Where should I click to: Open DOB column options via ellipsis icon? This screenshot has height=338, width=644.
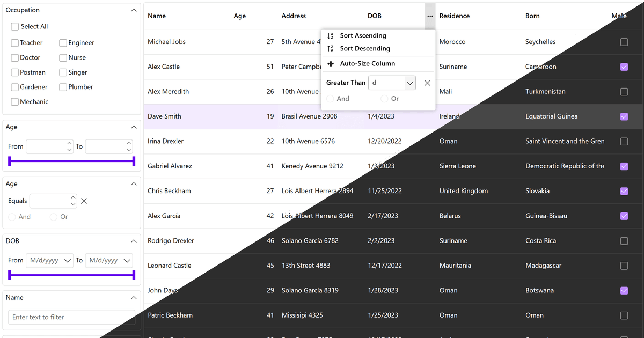[430, 16]
